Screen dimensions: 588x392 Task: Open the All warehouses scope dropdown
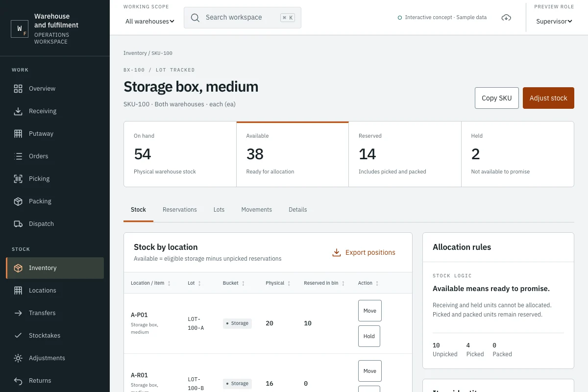point(150,21)
